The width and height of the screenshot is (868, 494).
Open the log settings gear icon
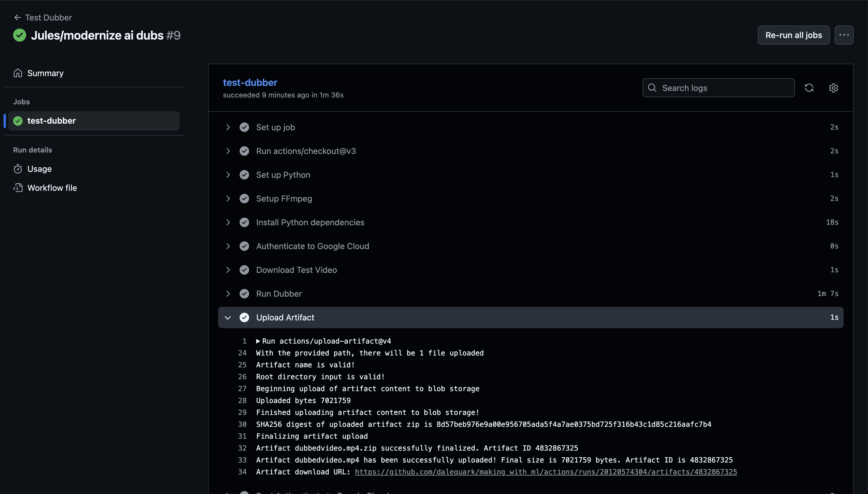tap(834, 88)
